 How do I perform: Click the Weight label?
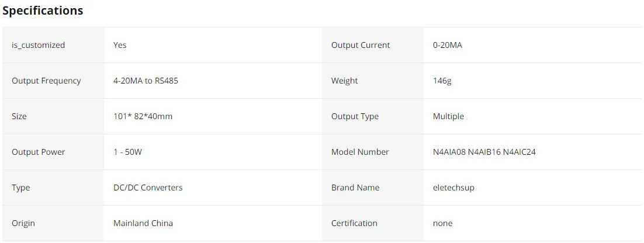point(344,81)
